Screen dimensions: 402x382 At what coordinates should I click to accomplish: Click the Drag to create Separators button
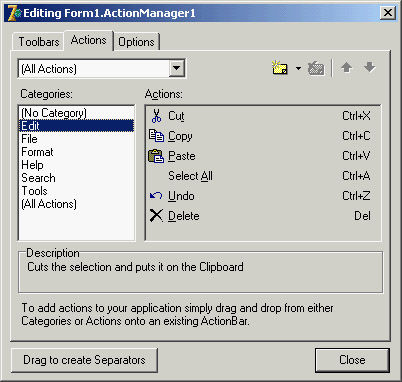pyautogui.click(x=84, y=360)
